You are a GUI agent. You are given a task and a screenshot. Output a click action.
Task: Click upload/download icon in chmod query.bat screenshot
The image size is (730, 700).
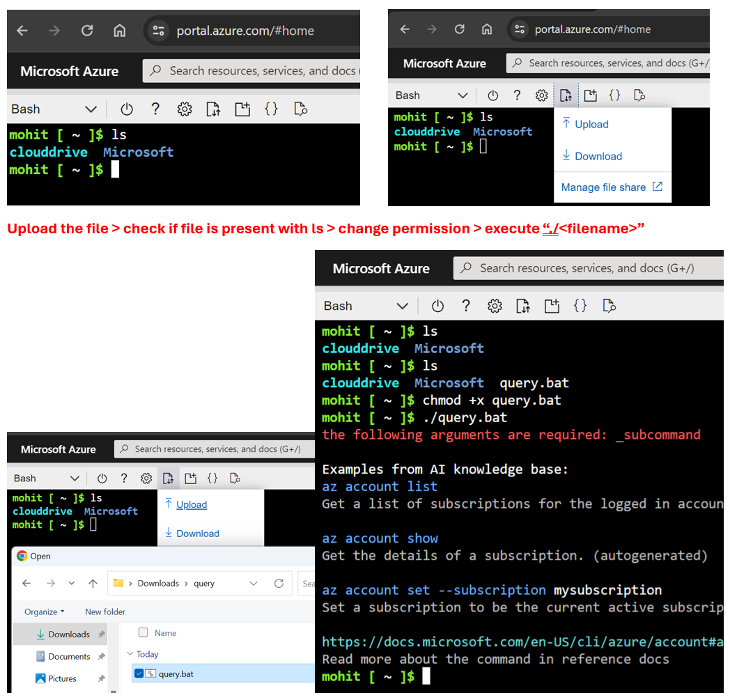523,306
